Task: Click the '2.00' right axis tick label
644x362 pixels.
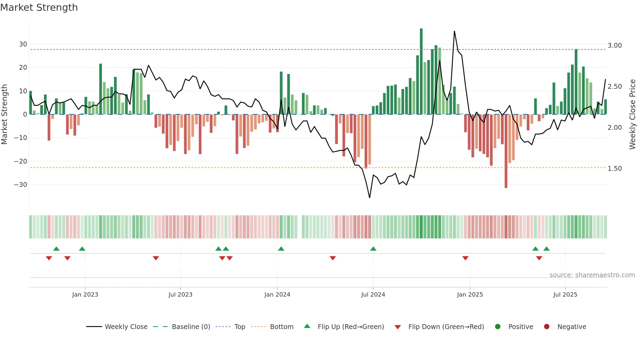Action: click(615, 128)
